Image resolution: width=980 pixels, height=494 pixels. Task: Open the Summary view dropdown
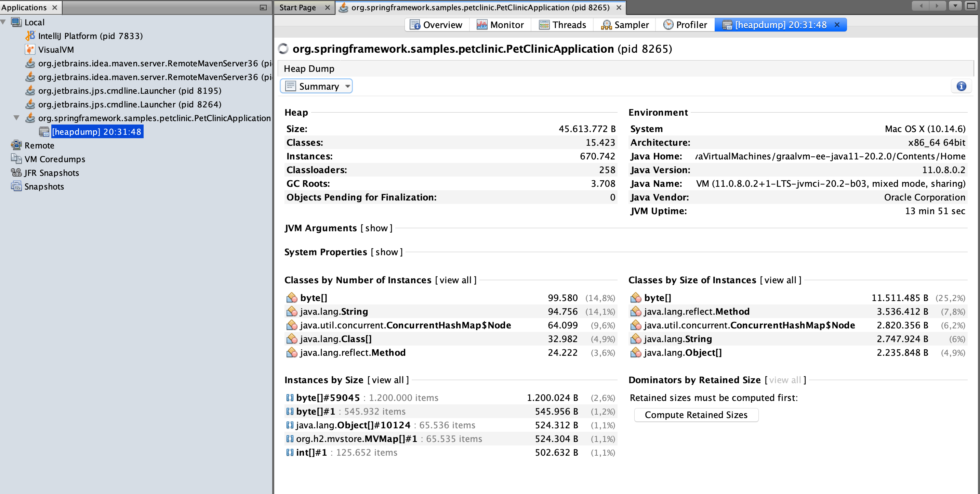(x=316, y=87)
